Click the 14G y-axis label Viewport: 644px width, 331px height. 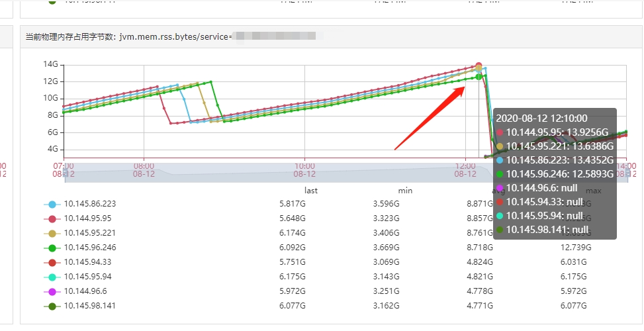tap(51, 64)
